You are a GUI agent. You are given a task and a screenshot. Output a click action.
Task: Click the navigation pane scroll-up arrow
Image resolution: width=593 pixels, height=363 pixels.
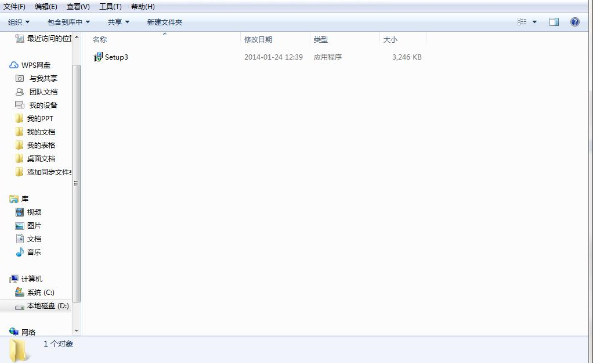[x=76, y=37]
